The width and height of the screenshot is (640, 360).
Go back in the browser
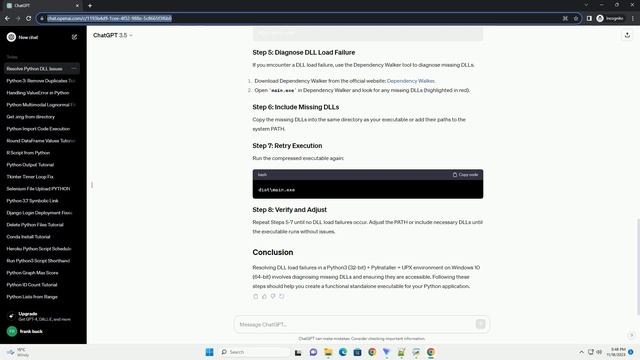tap(7, 18)
